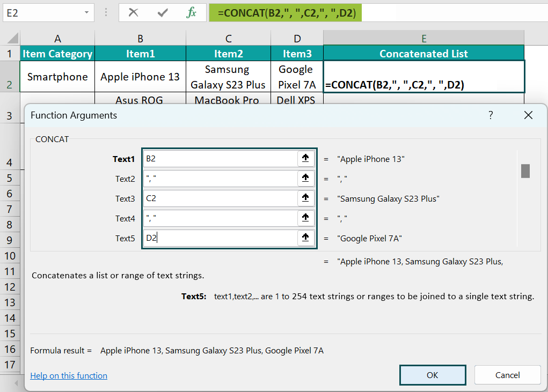
Task: Open Help on this function link
Action: coord(69,375)
